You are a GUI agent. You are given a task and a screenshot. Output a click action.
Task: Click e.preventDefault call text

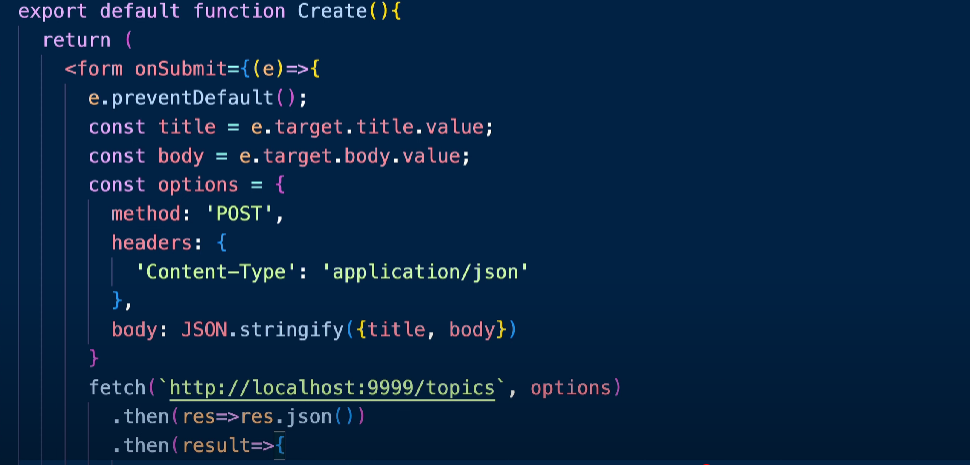[x=197, y=98]
